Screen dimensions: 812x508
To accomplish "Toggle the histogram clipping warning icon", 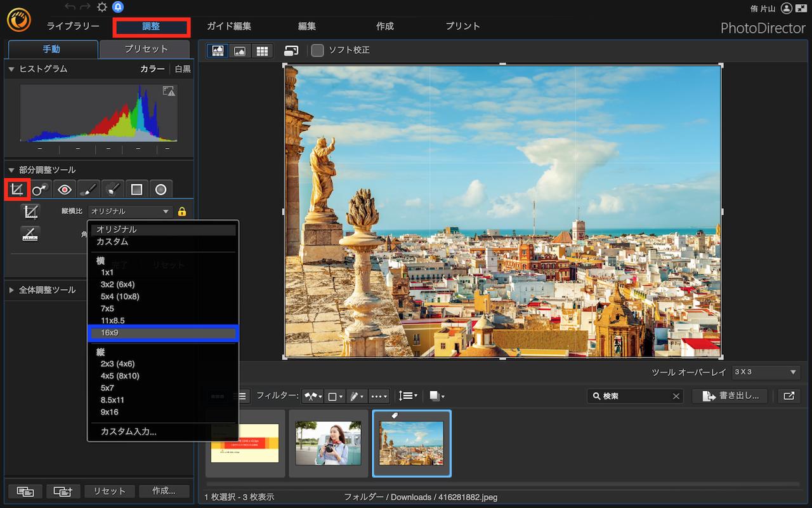I will pyautogui.click(x=169, y=91).
